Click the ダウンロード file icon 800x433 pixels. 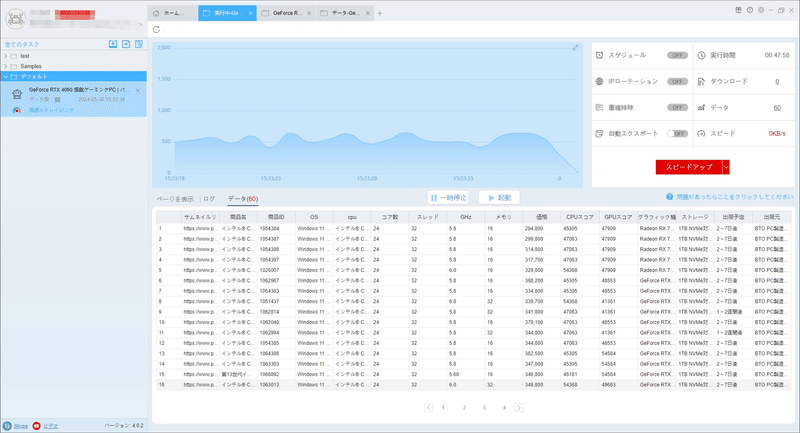[x=702, y=82]
